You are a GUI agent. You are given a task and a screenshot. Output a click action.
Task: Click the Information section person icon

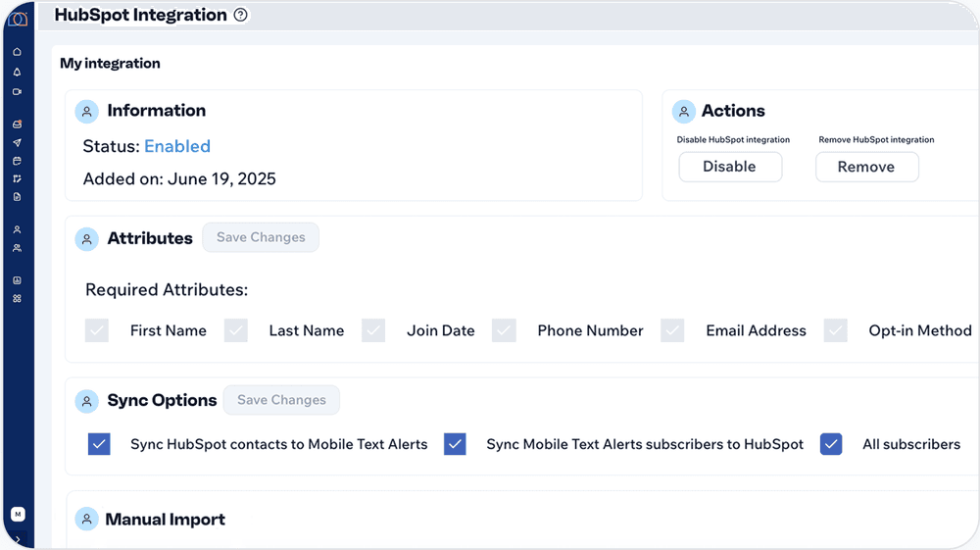click(87, 112)
